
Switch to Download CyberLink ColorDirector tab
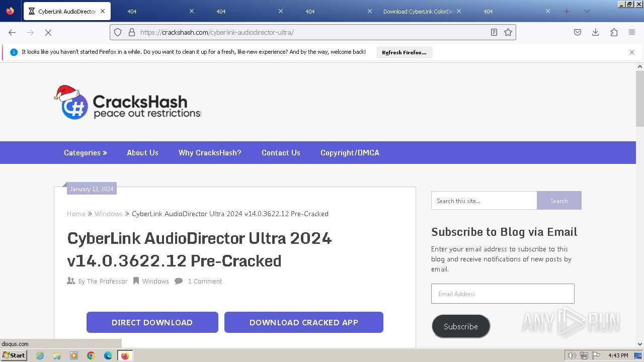(x=418, y=11)
